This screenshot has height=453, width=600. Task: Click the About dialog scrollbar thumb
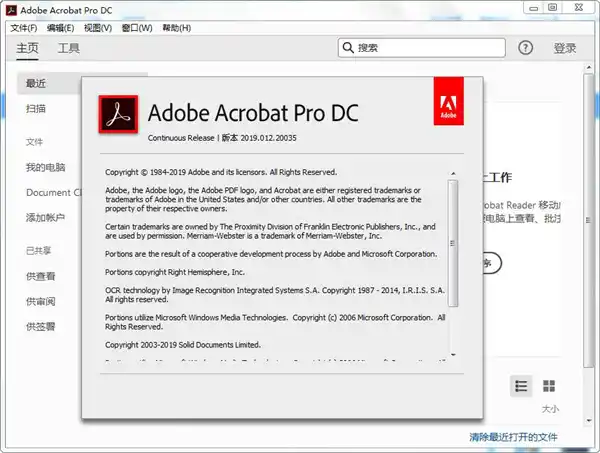[453, 243]
